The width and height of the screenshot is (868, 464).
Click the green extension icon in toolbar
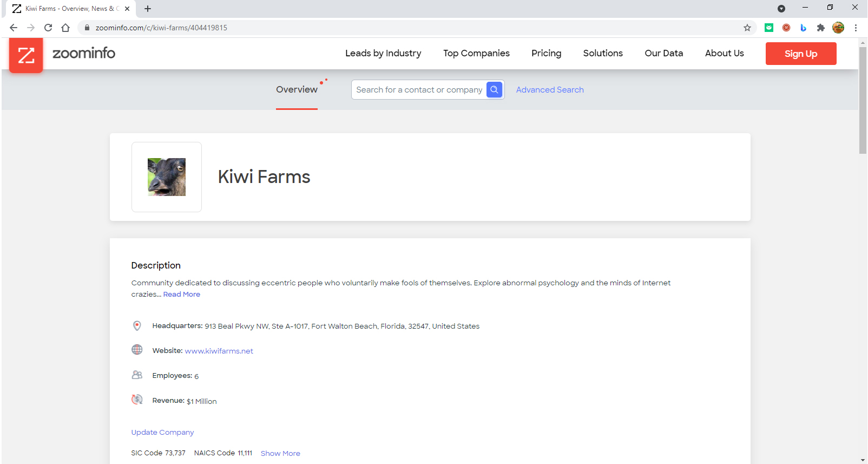(769, 28)
